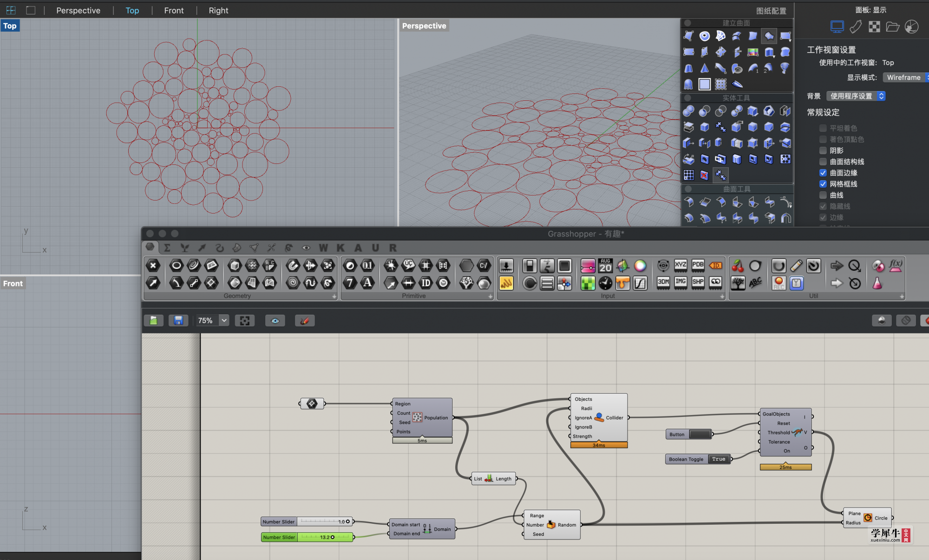Viewport: 929px width, 560px height.
Task: Select the Integer '7' primitive icon
Action: (x=350, y=282)
